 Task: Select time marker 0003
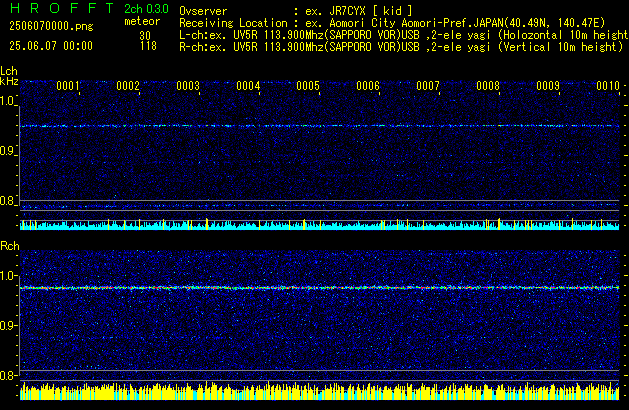pos(188,86)
